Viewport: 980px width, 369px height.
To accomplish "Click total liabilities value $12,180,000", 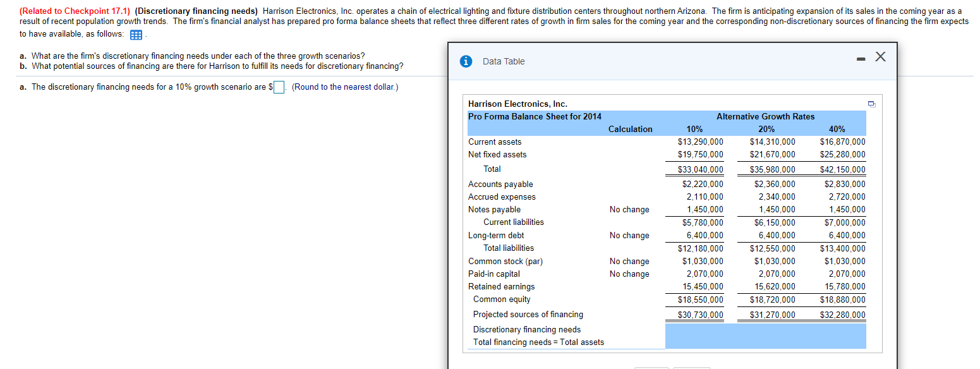I will coord(701,248).
